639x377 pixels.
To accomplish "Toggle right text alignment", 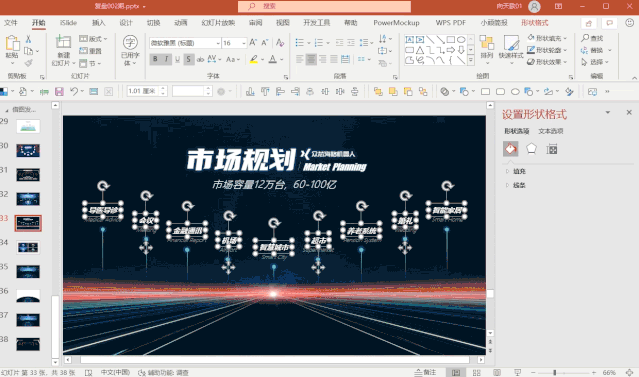I will tap(322, 60).
